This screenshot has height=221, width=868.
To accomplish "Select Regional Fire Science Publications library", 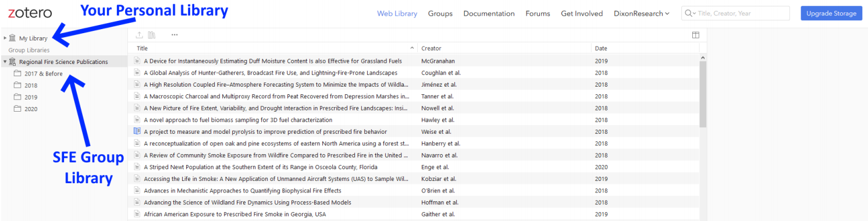I will (x=63, y=62).
